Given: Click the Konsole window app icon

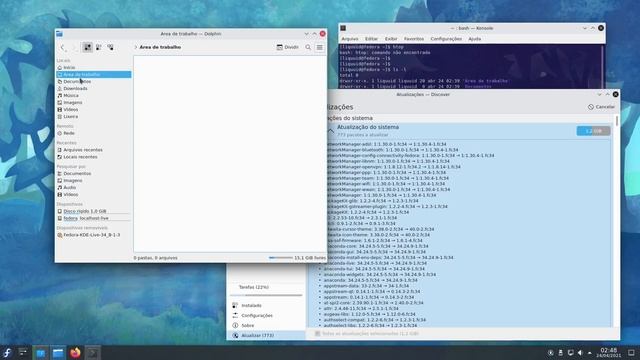Looking at the screenshot, I should (343, 28).
